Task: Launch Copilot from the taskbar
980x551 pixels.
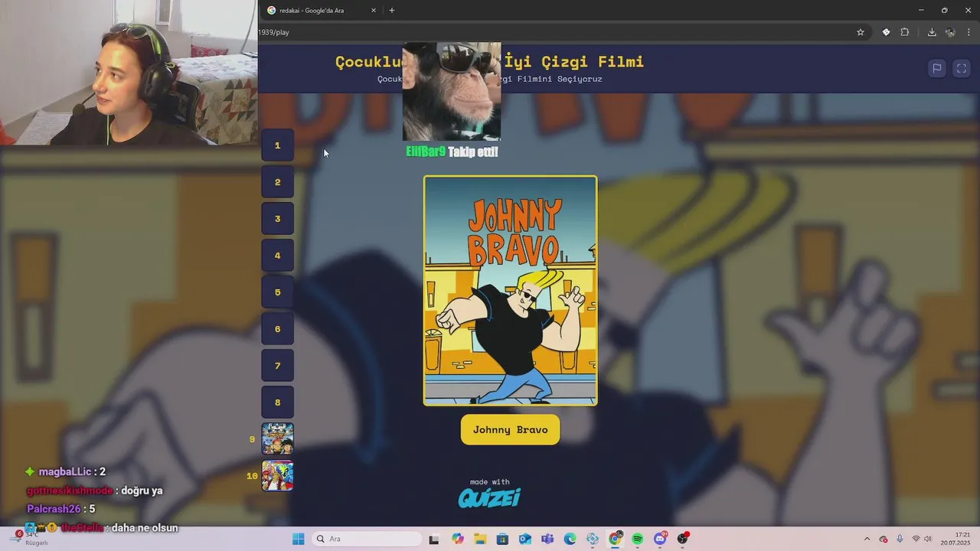Action: (458, 539)
